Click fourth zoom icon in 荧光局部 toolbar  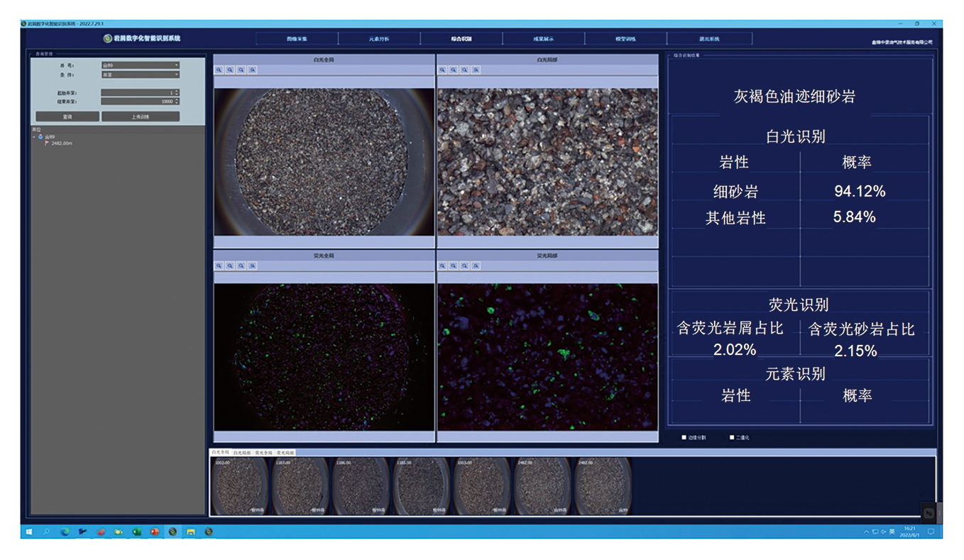[476, 266]
